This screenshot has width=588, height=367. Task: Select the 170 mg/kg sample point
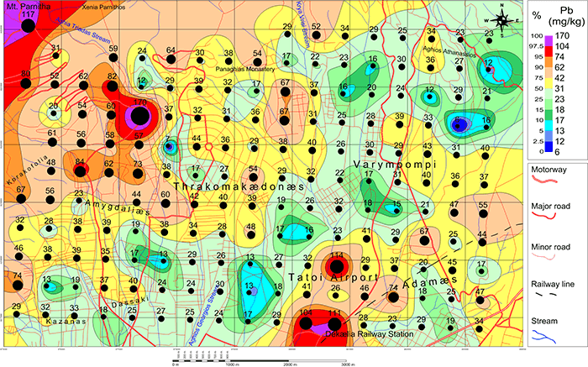click(x=139, y=116)
